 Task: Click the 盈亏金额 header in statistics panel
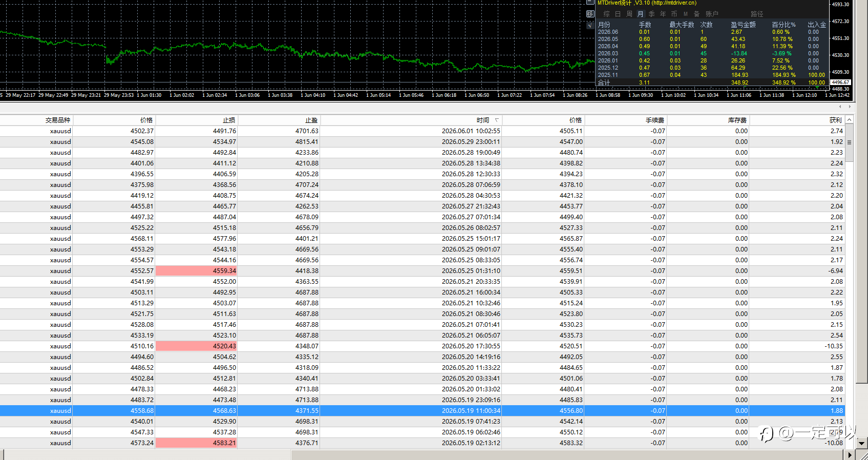[743, 25]
